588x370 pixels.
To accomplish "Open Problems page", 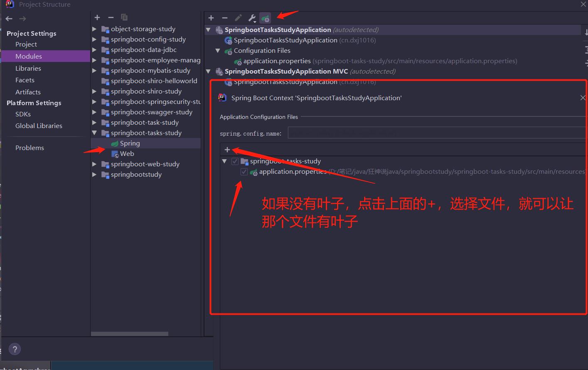I will (30, 148).
